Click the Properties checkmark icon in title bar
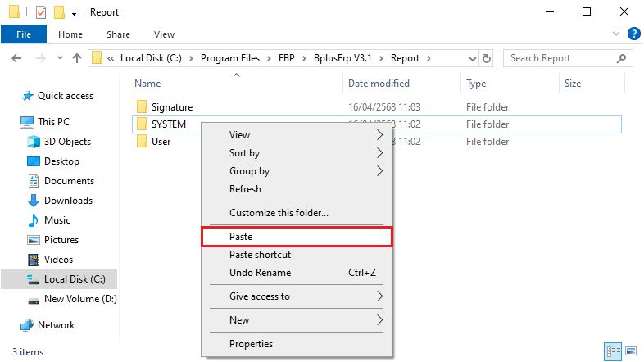The width and height of the screenshot is (644, 362). pos(41,12)
